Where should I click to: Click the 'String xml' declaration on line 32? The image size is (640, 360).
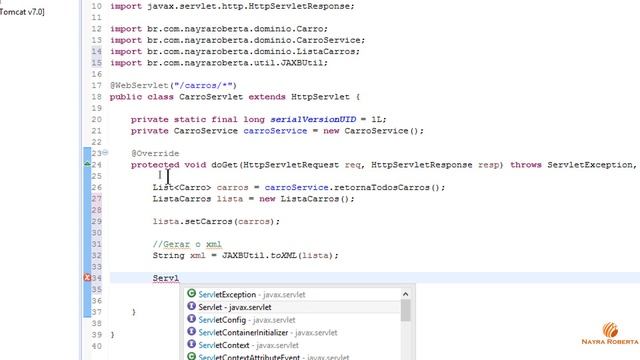(x=179, y=256)
